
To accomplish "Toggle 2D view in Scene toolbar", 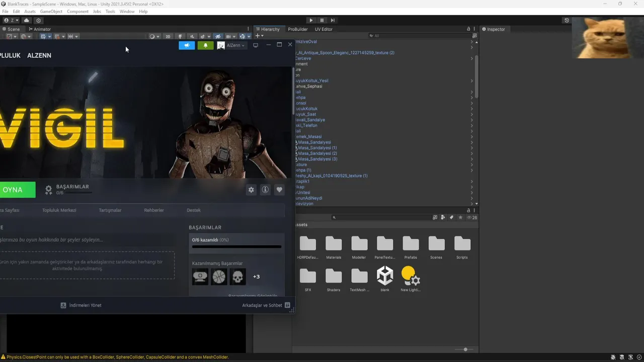I will [x=168, y=37].
